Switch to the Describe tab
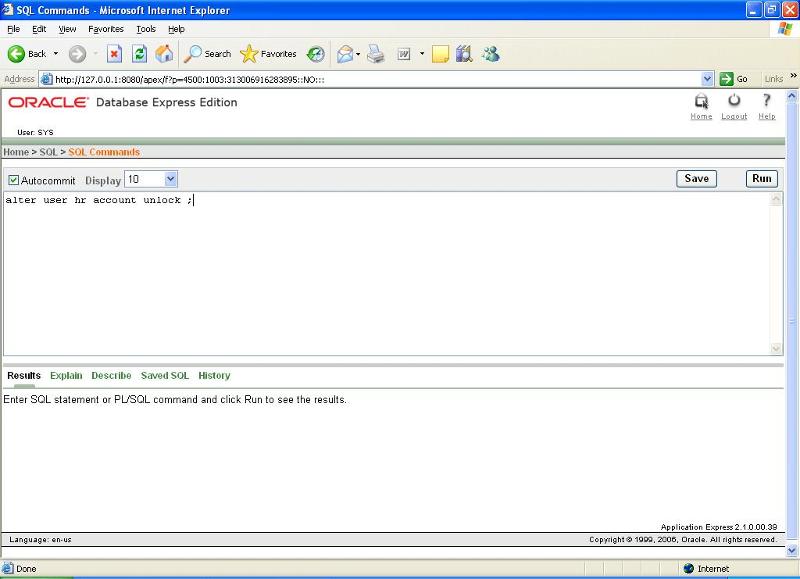 tap(111, 375)
